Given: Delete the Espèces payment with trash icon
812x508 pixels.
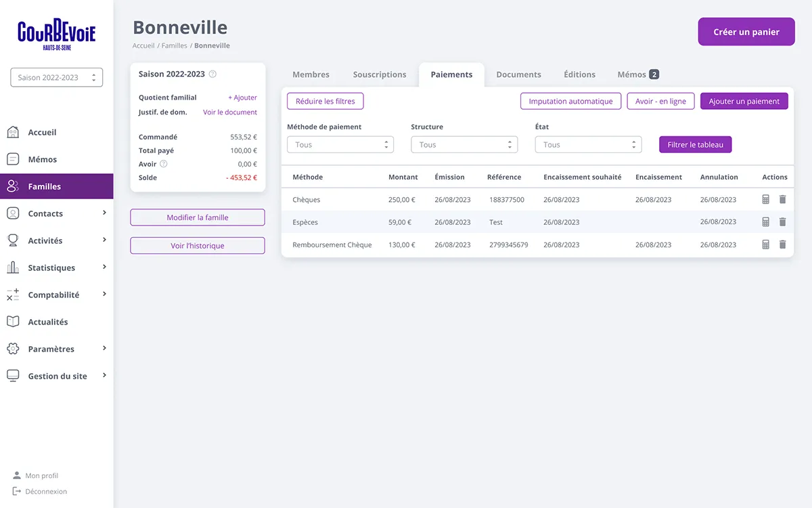Looking at the screenshot, I should [782, 222].
